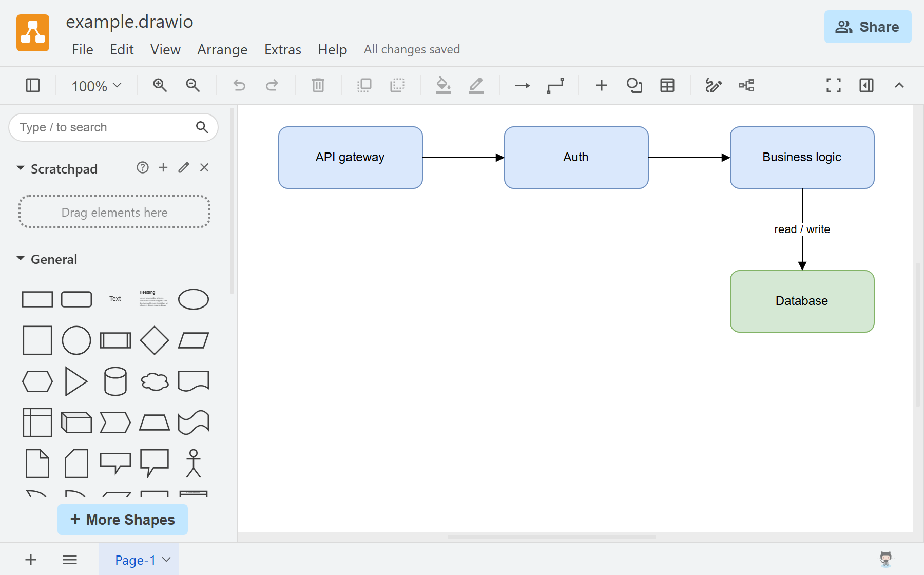The image size is (924, 575).
Task: Click the GitHub octocat icon
Action: 886,559
